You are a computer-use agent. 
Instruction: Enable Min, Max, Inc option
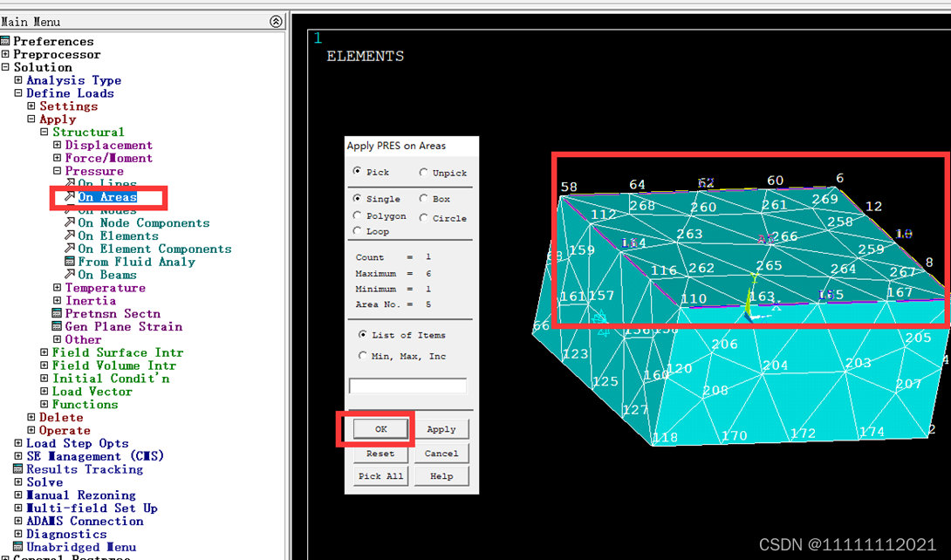363,356
